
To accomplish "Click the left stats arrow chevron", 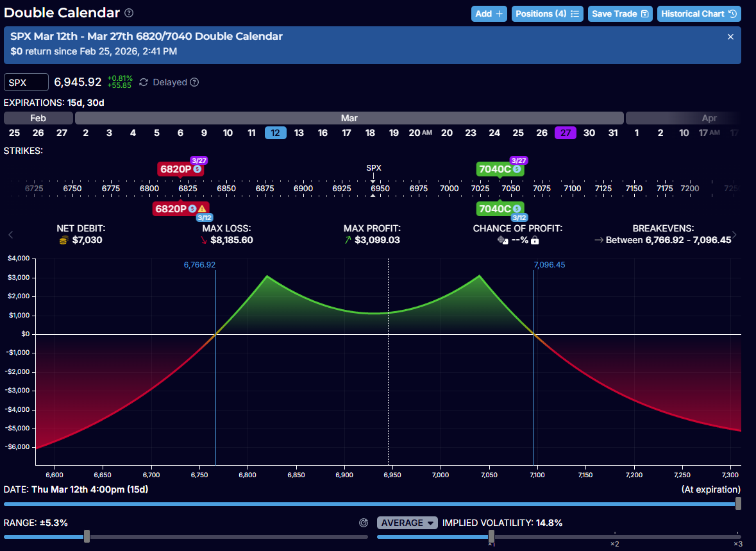I will 11,235.
